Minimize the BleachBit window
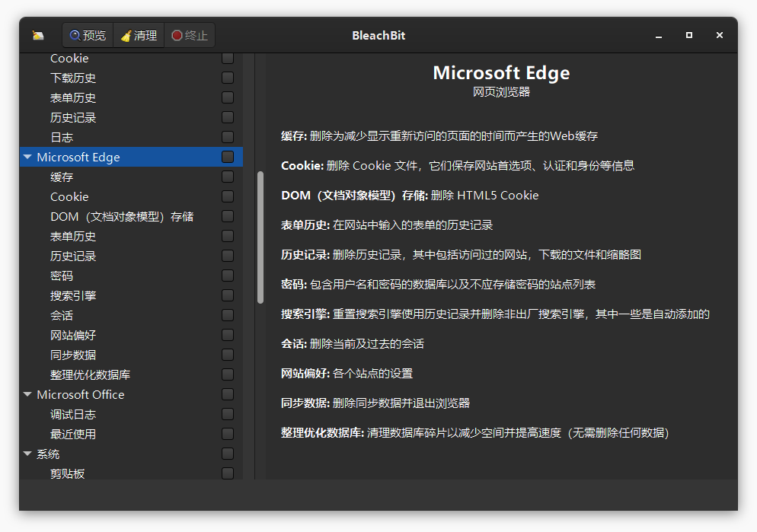This screenshot has width=757, height=532. [x=659, y=35]
